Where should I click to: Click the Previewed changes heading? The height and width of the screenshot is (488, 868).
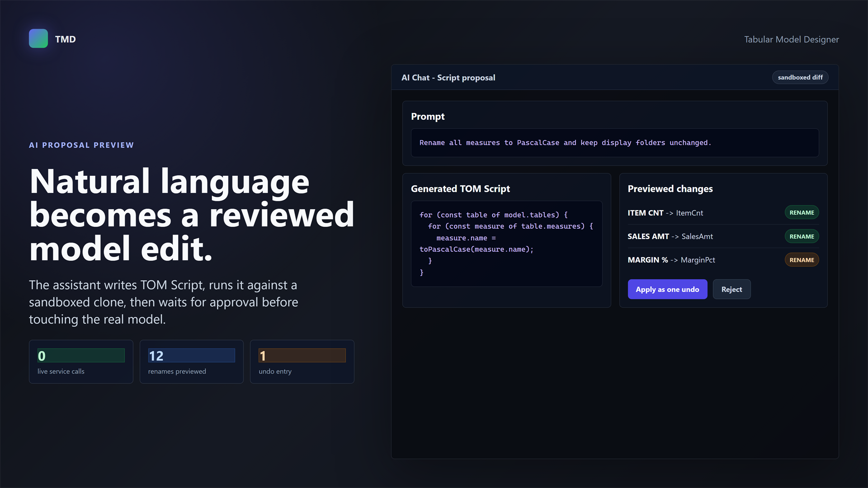pyautogui.click(x=670, y=189)
